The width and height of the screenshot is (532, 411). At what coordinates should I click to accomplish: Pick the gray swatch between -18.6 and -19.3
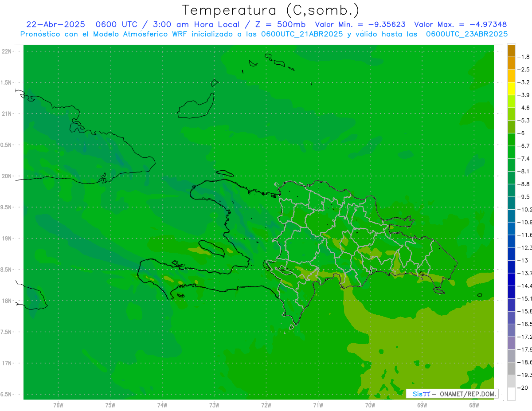click(511, 368)
